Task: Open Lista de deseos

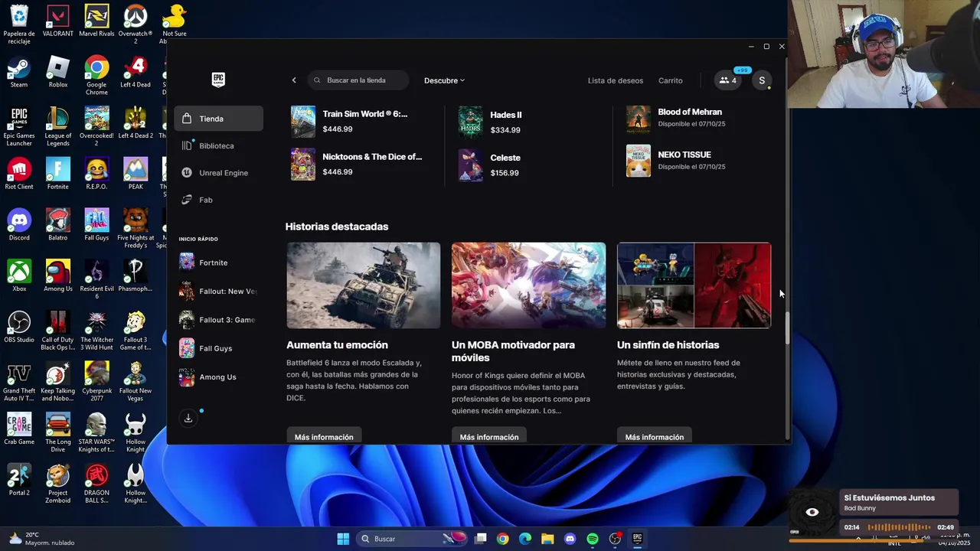Action: coord(616,80)
